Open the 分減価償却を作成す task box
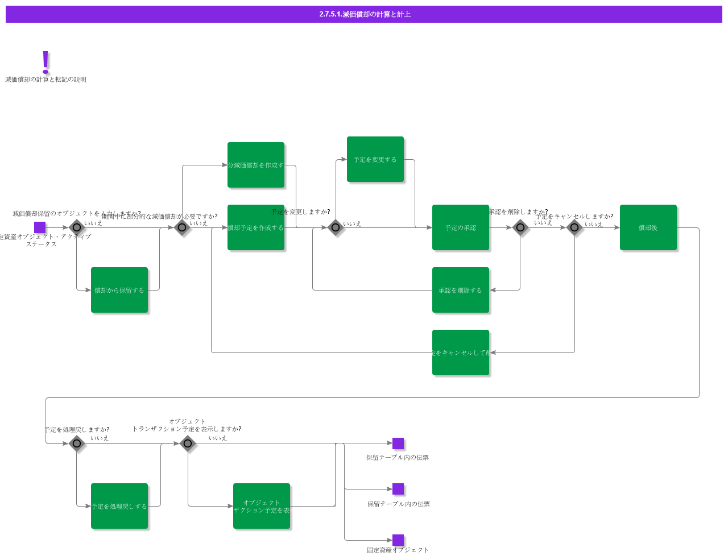The width and height of the screenshot is (728, 560). click(x=256, y=165)
